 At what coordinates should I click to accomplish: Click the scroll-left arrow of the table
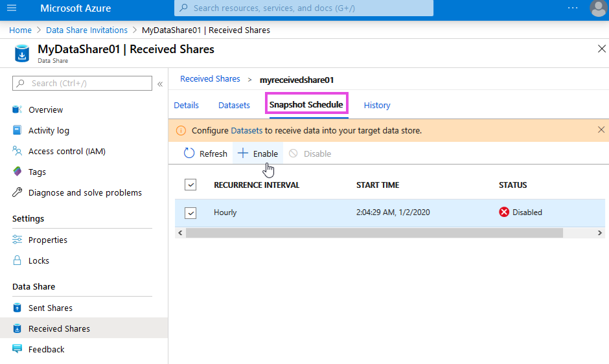click(180, 233)
